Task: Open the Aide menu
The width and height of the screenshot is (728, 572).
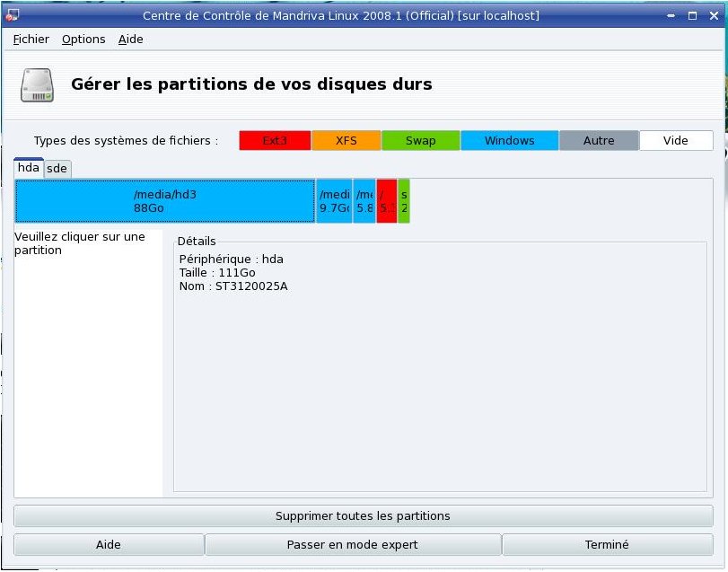Action: (x=130, y=40)
